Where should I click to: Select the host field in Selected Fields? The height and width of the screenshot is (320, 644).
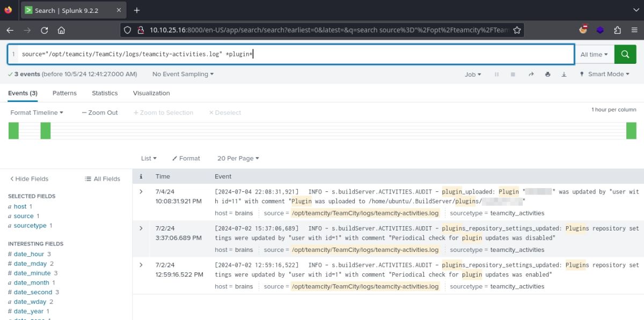[x=20, y=206]
